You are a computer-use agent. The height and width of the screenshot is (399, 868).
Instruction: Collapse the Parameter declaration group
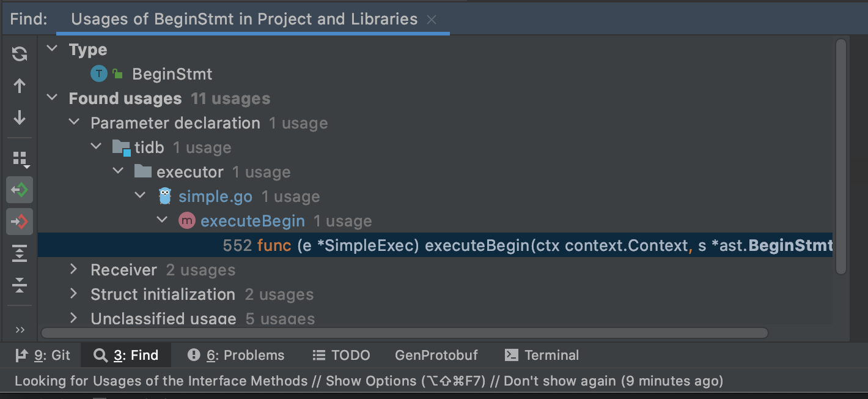coord(74,122)
